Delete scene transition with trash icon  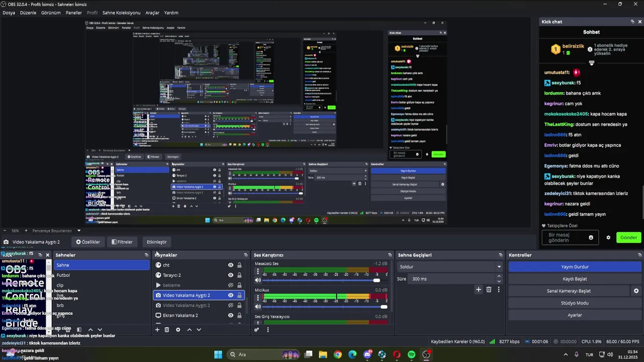489,290
